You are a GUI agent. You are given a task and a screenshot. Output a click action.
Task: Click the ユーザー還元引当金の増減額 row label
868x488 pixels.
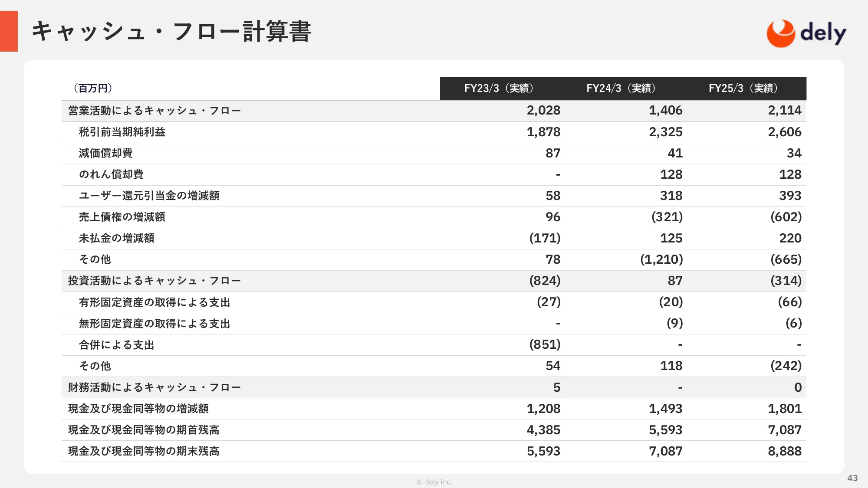tap(149, 196)
